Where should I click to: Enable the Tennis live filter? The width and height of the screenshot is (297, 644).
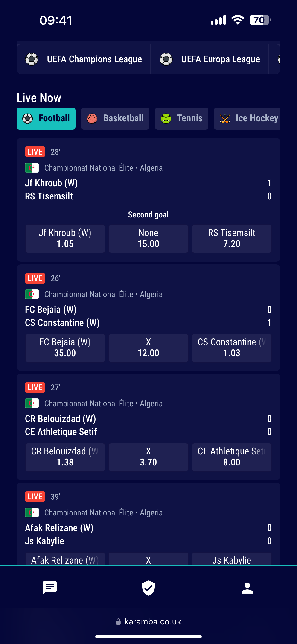point(181,118)
